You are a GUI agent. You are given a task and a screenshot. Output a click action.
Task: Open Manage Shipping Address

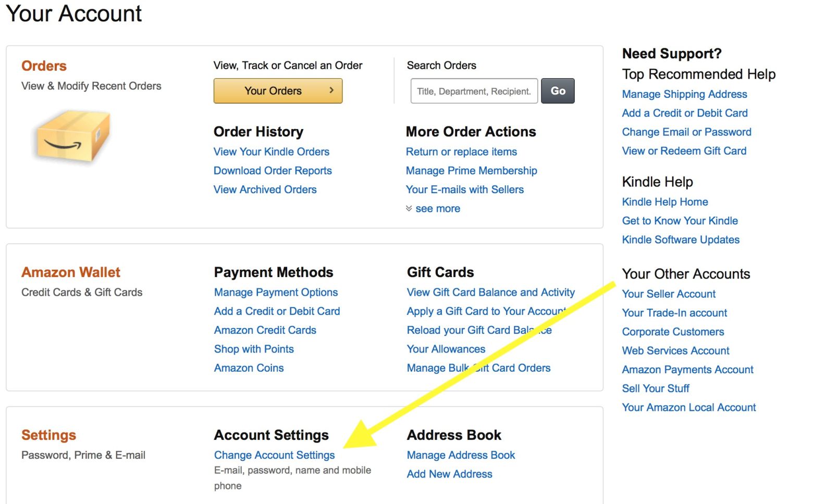(684, 94)
